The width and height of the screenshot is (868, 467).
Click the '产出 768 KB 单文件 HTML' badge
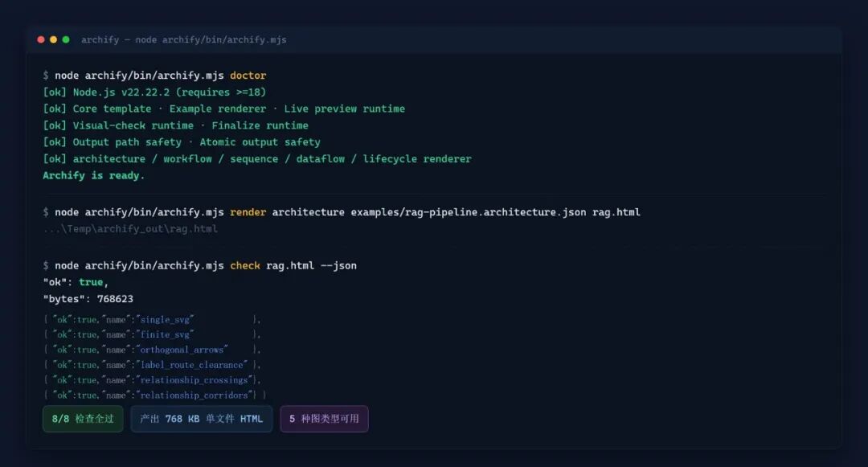pos(202,419)
